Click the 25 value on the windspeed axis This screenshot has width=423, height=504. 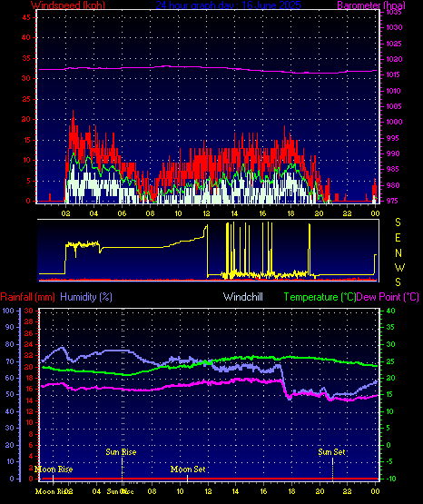(26, 99)
